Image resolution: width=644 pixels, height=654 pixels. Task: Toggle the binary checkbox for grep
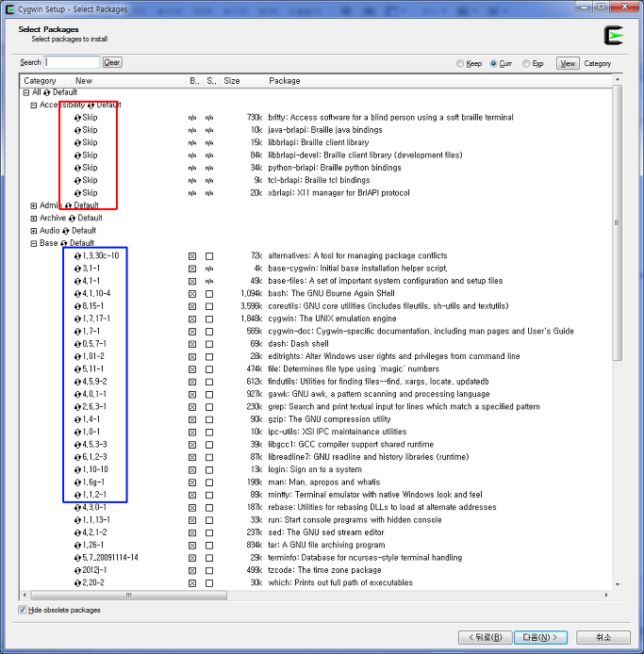coord(192,407)
